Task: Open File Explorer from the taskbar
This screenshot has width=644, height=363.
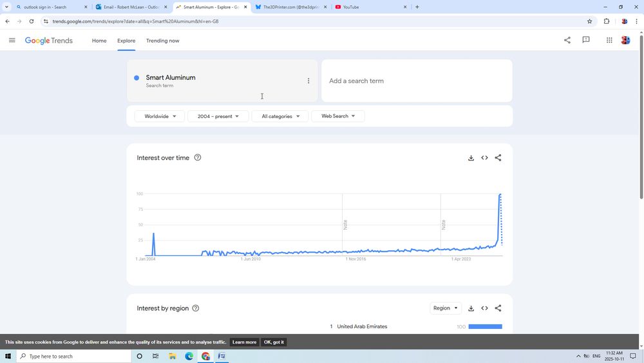Action: [x=172, y=356]
